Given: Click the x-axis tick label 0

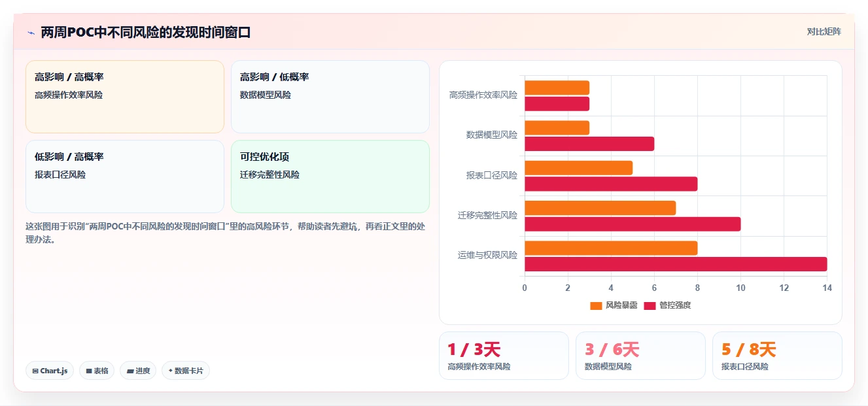Looking at the screenshot, I should (525, 288).
